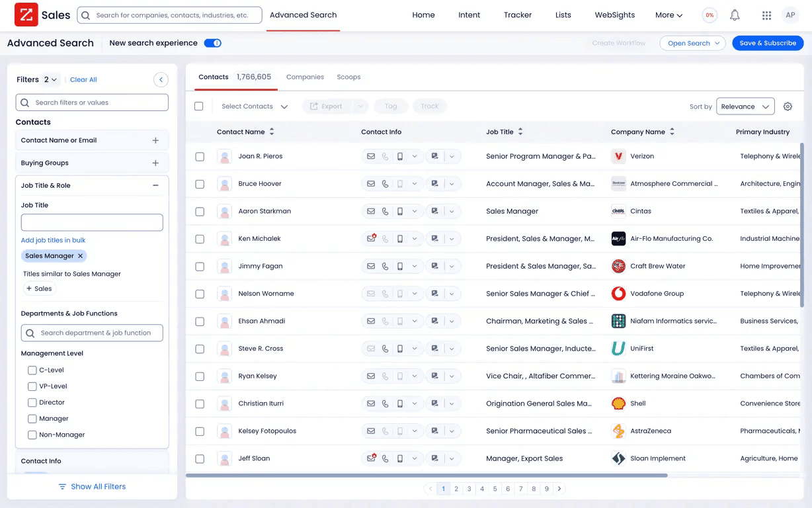Click Save & Subscribe button
This screenshot has height=508, width=812.
[768, 43]
